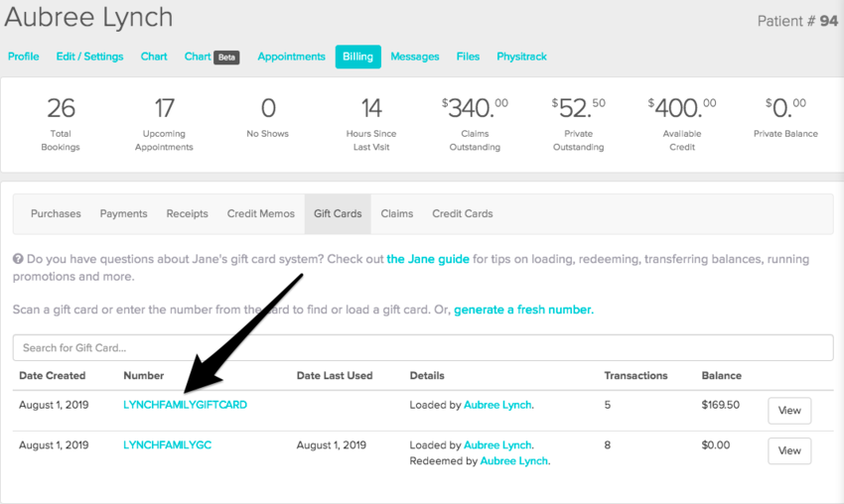Open the Files tab
Viewport: 844px width, 504px height.
[468, 57]
